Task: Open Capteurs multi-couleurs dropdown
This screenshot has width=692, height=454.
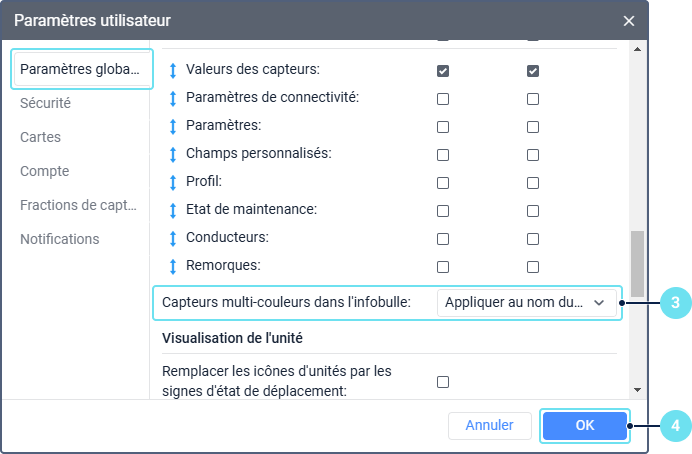Action: 527,302
